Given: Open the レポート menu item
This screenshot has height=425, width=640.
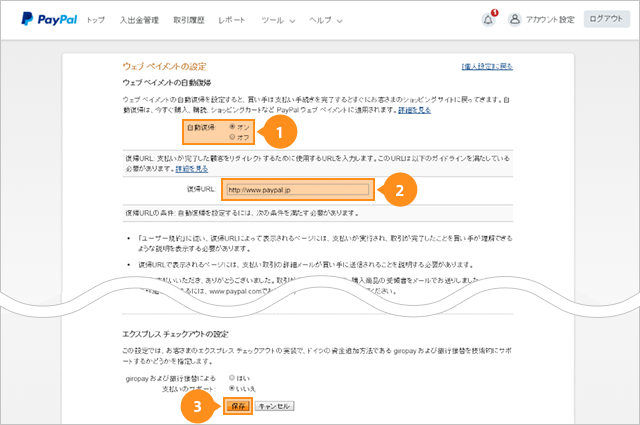Looking at the screenshot, I should point(231,20).
